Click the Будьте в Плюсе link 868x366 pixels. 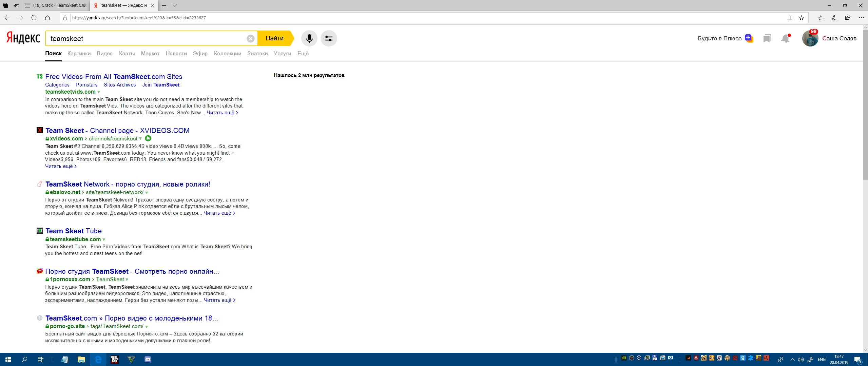tap(719, 38)
